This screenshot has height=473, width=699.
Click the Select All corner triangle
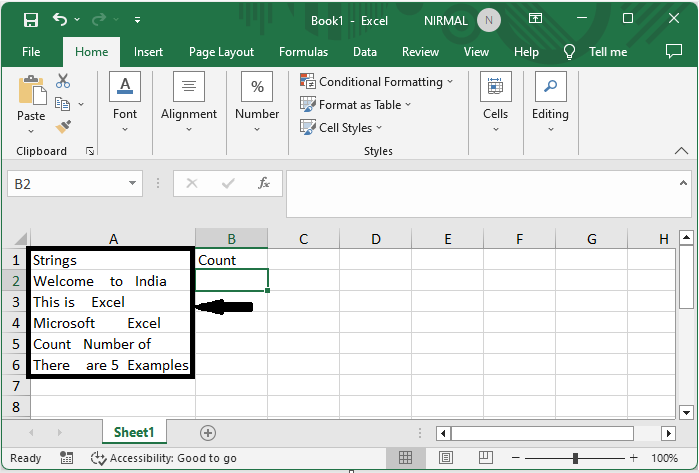21,239
